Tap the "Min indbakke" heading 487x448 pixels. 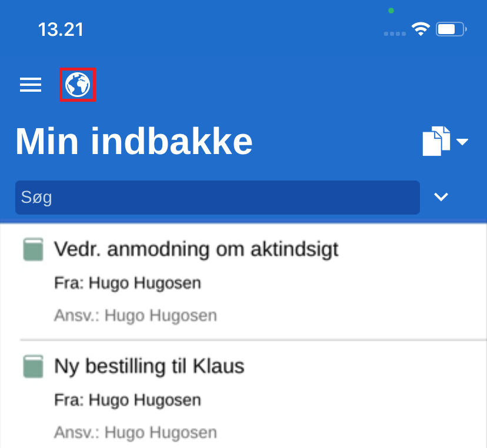134,141
